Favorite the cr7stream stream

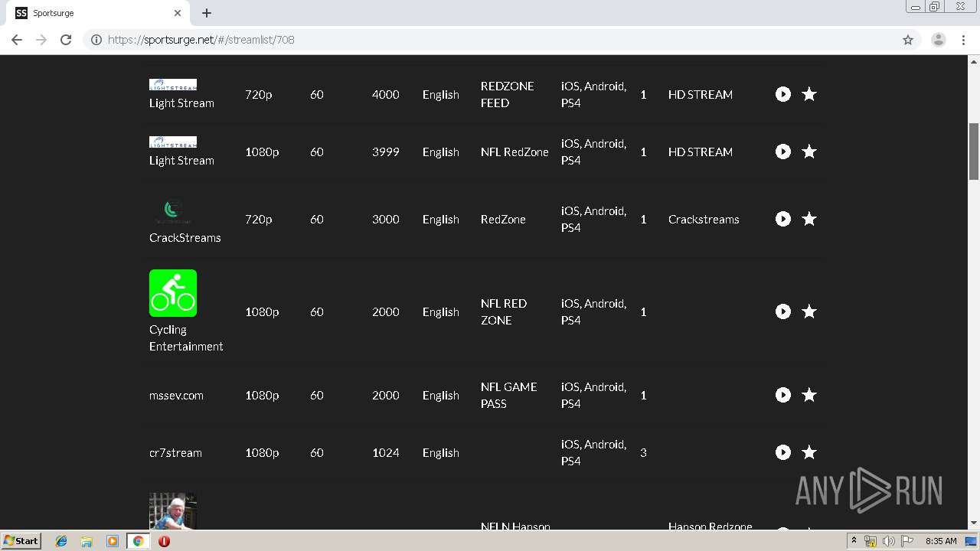pyautogui.click(x=809, y=452)
